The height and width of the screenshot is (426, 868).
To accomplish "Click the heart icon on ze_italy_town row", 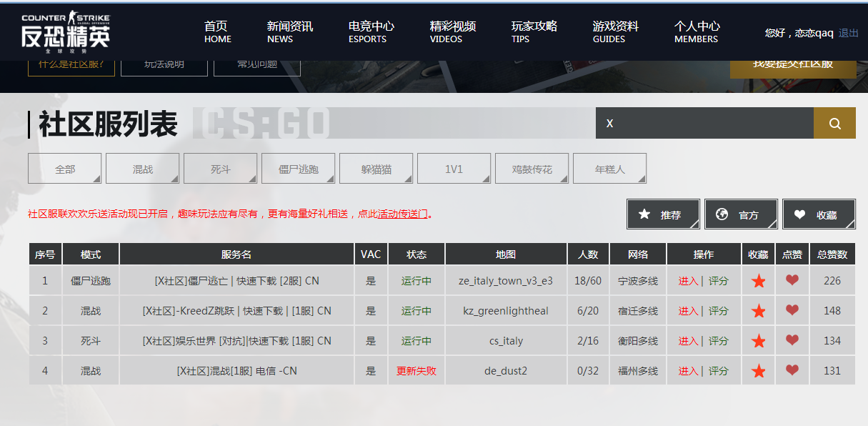I will click(x=792, y=281).
